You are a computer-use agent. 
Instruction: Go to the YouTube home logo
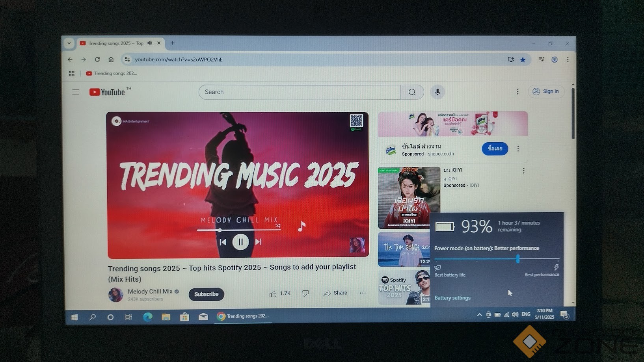pos(107,92)
